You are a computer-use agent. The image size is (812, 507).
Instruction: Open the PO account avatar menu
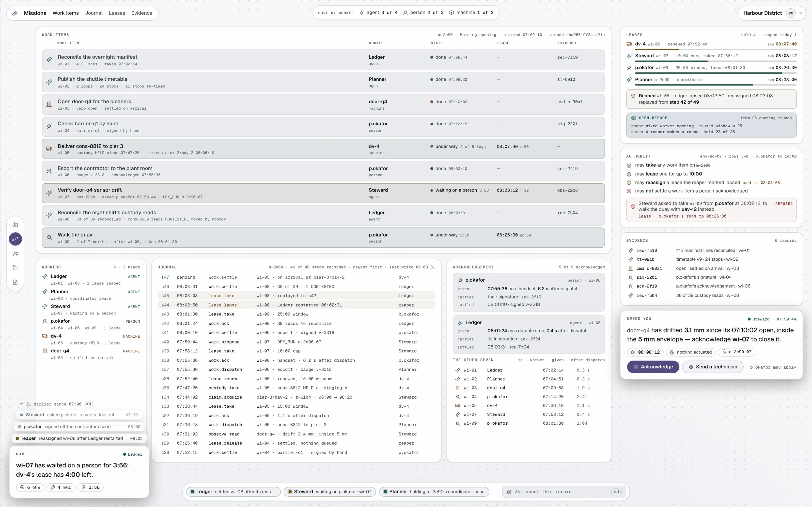click(x=791, y=14)
